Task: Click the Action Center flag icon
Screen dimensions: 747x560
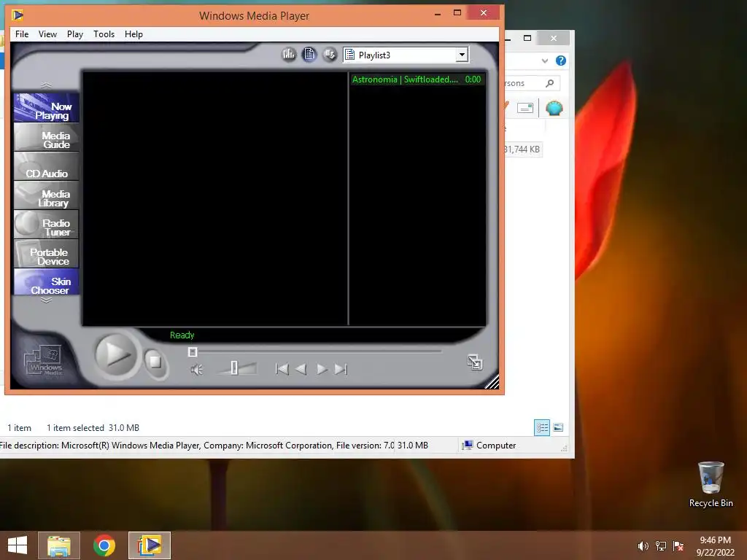Action: tap(678, 546)
